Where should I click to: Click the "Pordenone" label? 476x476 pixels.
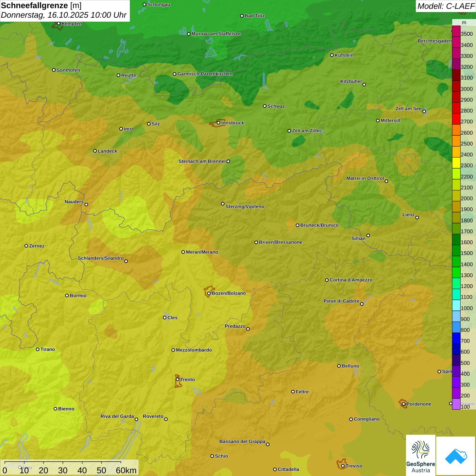[x=419, y=404]
